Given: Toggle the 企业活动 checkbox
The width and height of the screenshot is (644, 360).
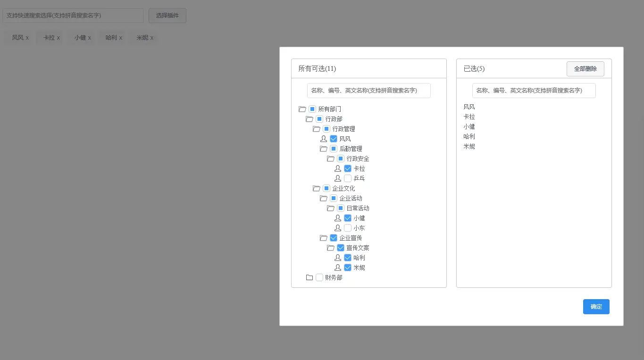Looking at the screenshot, I should (334, 198).
